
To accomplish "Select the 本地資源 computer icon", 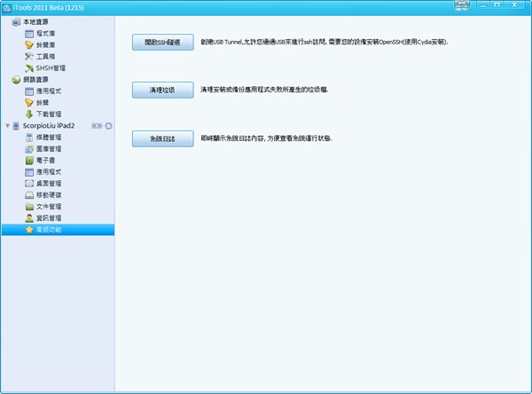I will point(16,22).
